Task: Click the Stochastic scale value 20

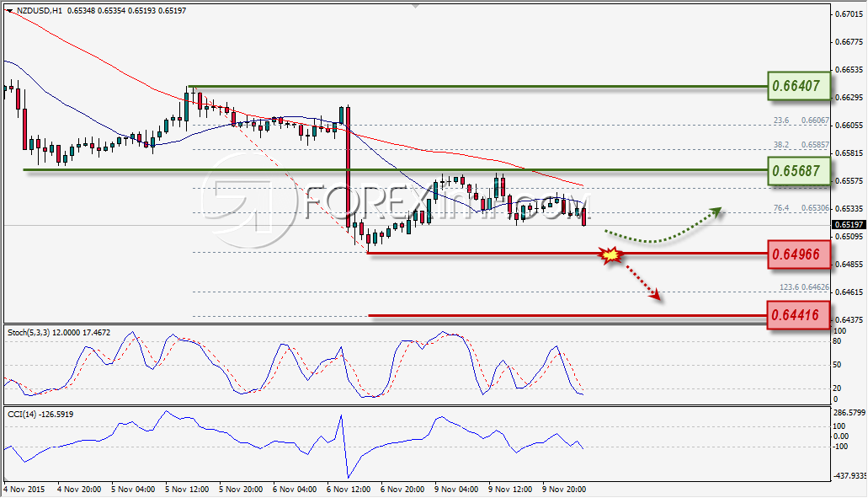Action: [837, 388]
